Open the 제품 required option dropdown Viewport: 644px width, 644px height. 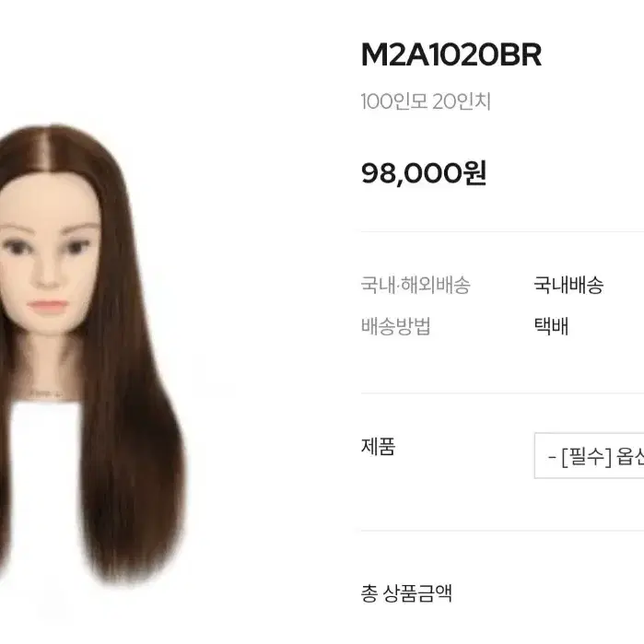point(590,455)
